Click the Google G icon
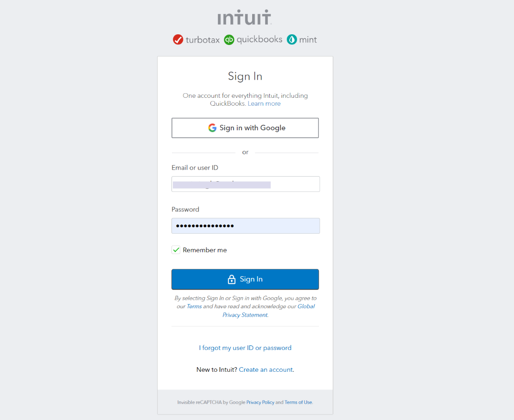Viewport: 514px width, 420px height. pyautogui.click(x=212, y=127)
